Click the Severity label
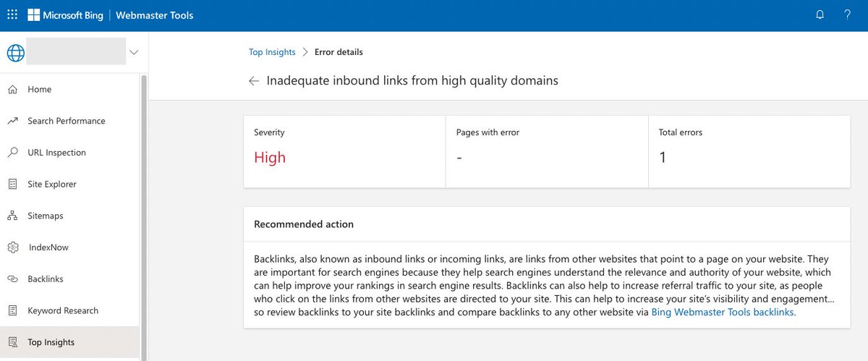 click(269, 132)
